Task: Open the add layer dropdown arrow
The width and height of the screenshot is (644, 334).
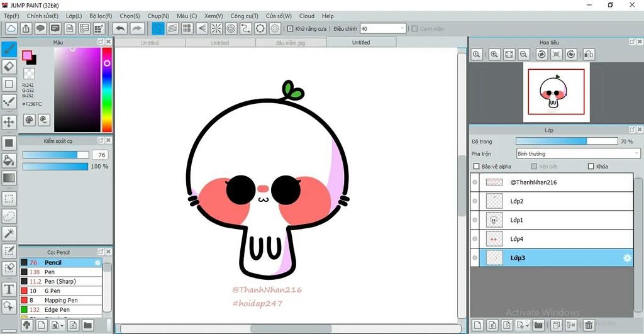Action: 528,325
